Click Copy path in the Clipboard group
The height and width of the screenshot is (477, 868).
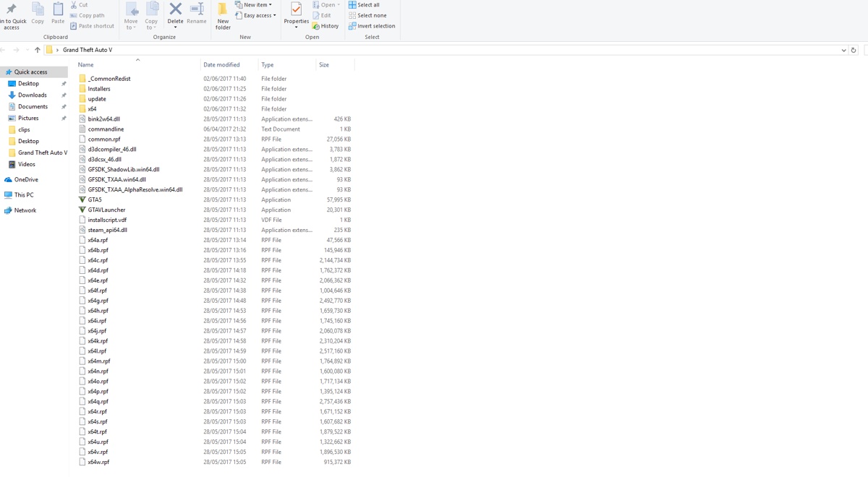[88, 15]
